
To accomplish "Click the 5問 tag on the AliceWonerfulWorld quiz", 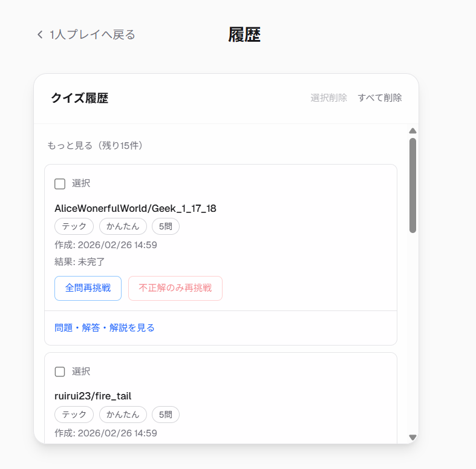I will [x=165, y=226].
